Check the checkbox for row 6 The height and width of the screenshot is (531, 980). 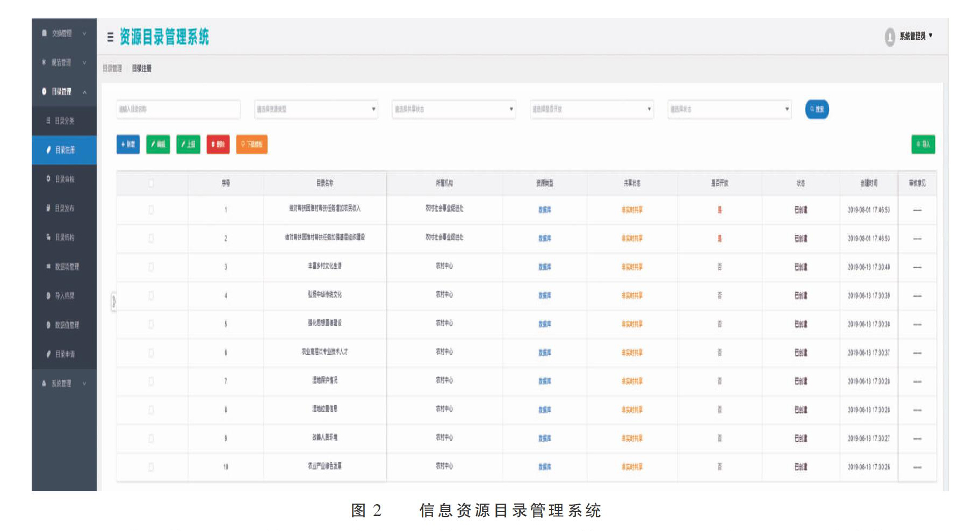pos(151,353)
